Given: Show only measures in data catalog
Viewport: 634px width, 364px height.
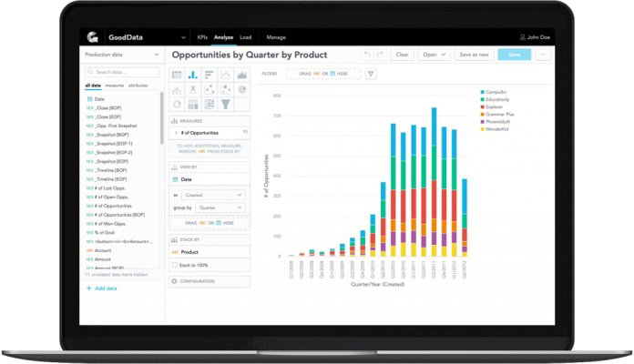Looking at the screenshot, I should tap(115, 86).
